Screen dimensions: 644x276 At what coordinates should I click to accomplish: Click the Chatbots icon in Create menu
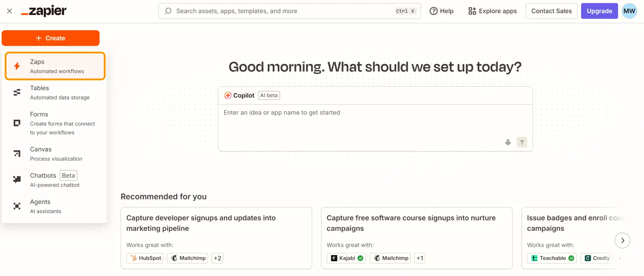coord(17,179)
